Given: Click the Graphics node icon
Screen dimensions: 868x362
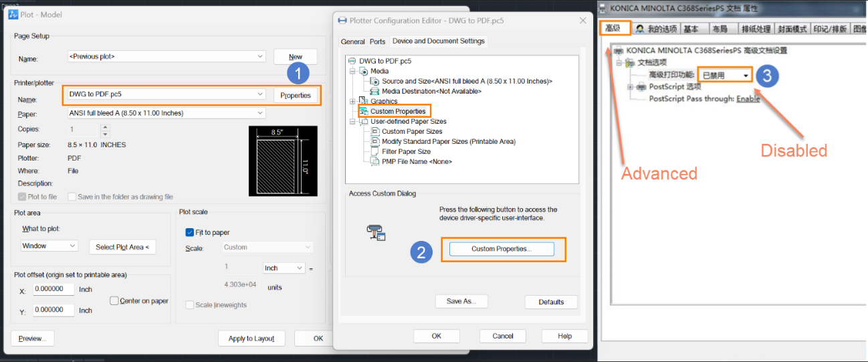Looking at the screenshot, I should pyautogui.click(x=364, y=101).
